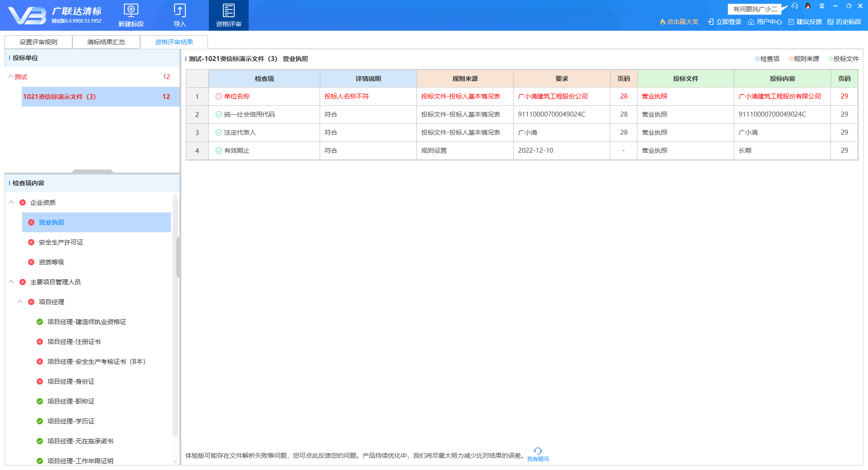Click the check item tree vertical scrollbar
The width and height of the screenshot is (868, 470).
click(x=175, y=318)
